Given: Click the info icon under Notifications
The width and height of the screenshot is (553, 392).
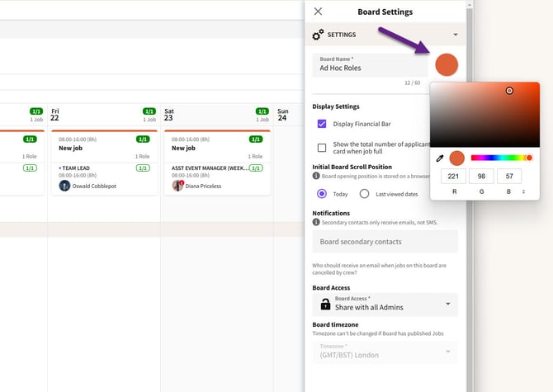Looking at the screenshot, I should click(316, 222).
